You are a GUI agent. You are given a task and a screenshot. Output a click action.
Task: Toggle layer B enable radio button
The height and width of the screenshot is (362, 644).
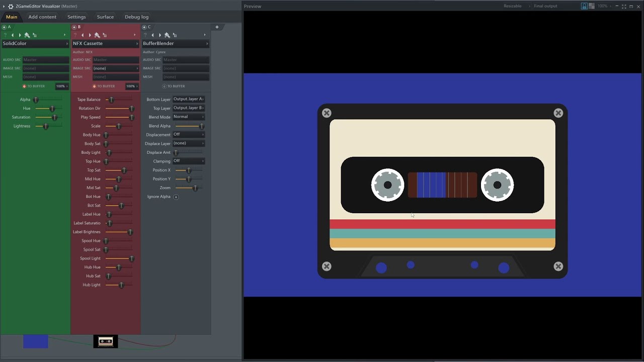[74, 27]
